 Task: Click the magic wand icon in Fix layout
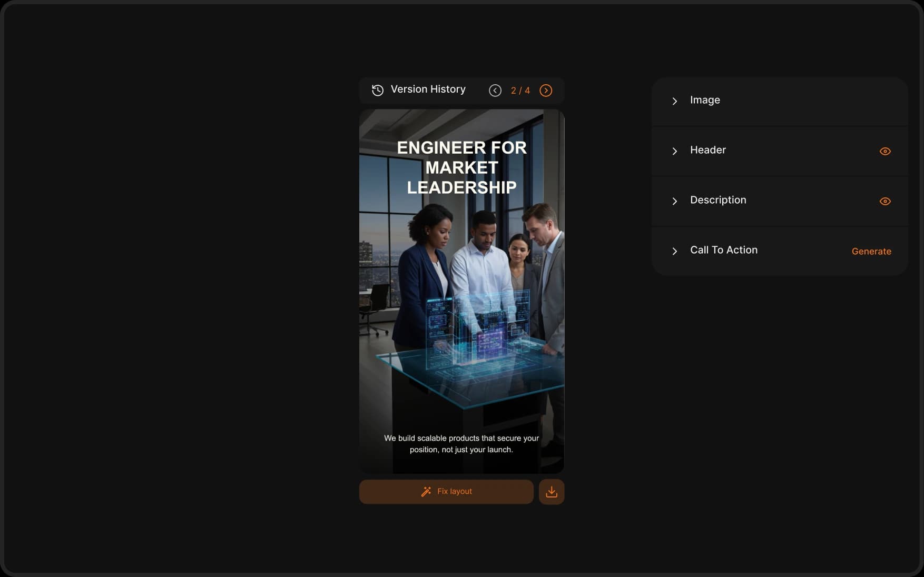pos(426,492)
